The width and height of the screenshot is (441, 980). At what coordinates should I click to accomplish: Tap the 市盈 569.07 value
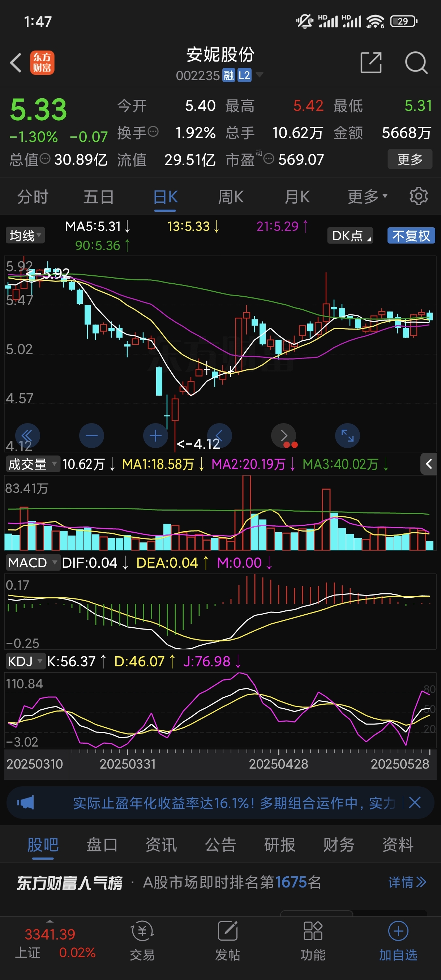pyautogui.click(x=301, y=159)
